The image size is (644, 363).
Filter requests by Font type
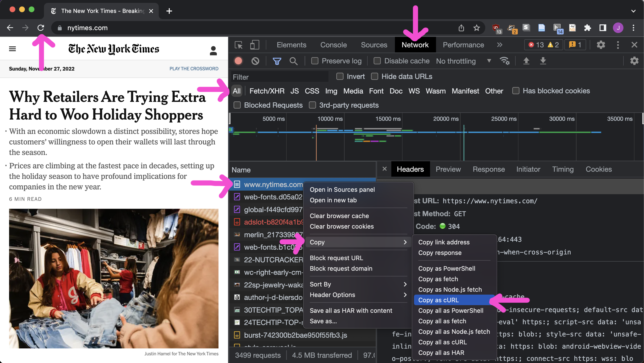tap(376, 91)
